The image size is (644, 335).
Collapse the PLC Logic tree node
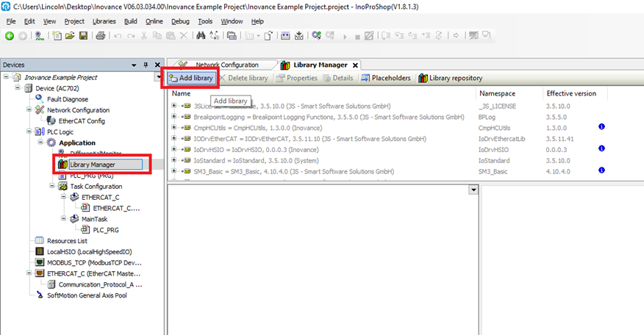pyautogui.click(x=30, y=132)
